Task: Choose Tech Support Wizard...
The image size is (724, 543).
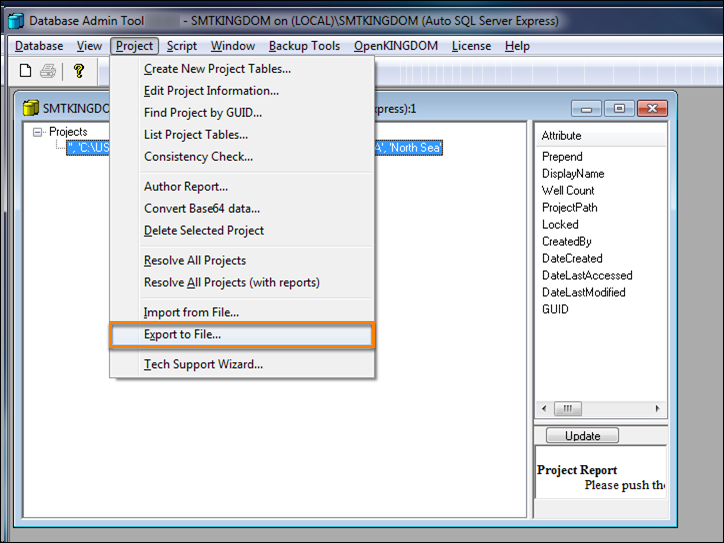Action: coord(242,364)
